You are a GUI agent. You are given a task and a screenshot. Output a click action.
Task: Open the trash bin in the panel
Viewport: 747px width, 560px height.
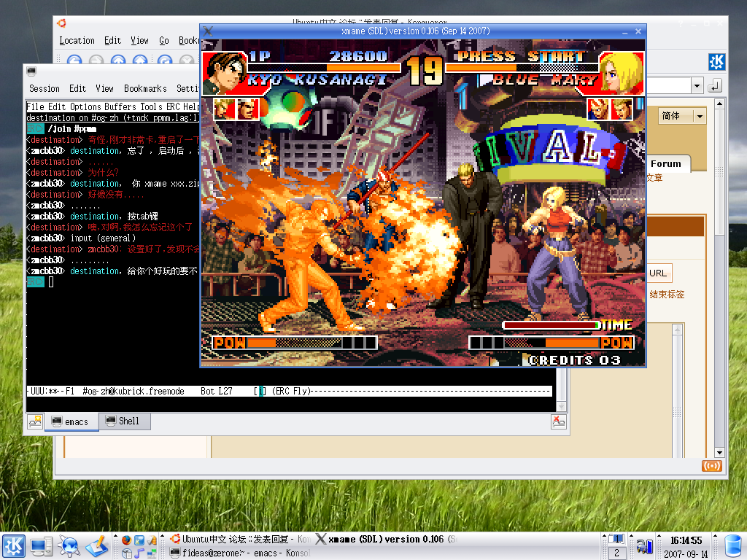(734, 547)
